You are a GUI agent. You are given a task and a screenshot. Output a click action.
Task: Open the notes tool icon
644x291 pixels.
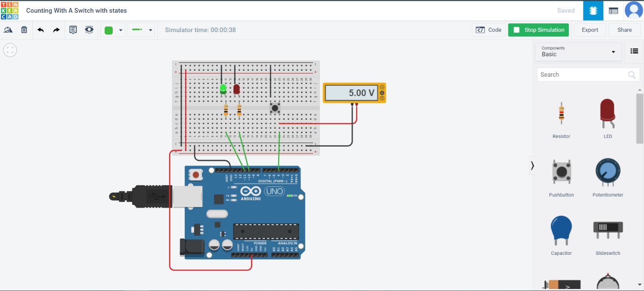[73, 30]
